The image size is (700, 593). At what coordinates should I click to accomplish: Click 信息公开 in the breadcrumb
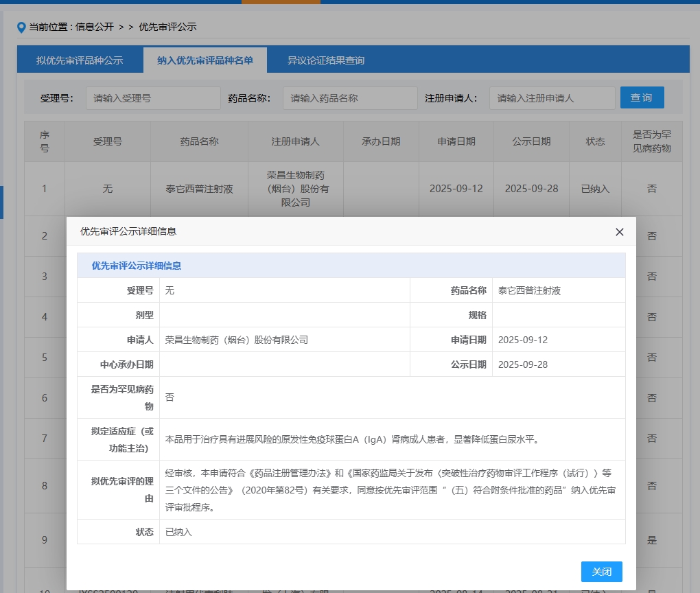tap(95, 27)
